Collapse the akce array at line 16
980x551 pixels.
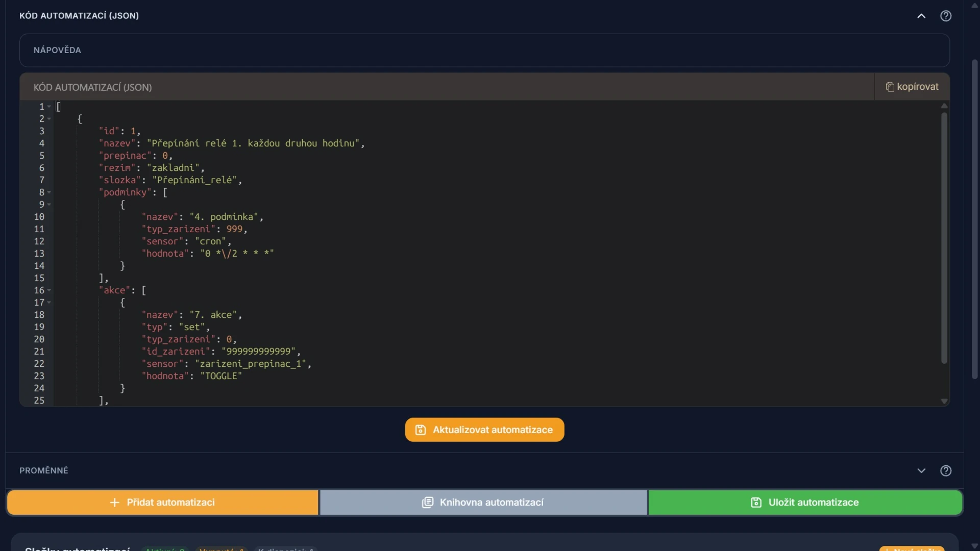point(49,290)
